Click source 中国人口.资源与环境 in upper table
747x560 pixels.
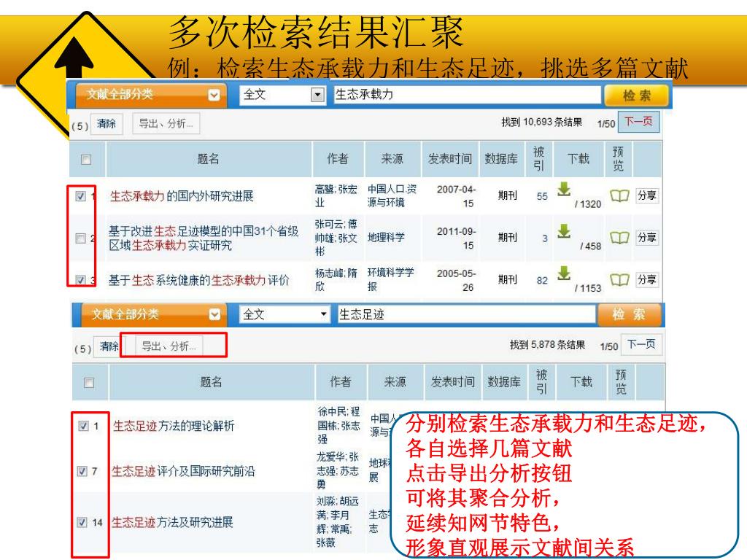(x=392, y=195)
